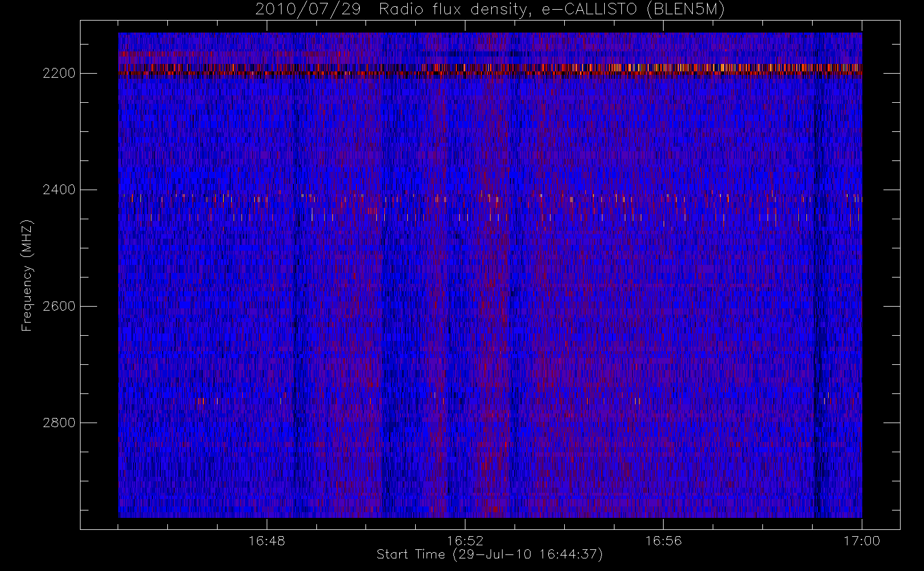Select the '2400' frequency axis label

pos(59,190)
